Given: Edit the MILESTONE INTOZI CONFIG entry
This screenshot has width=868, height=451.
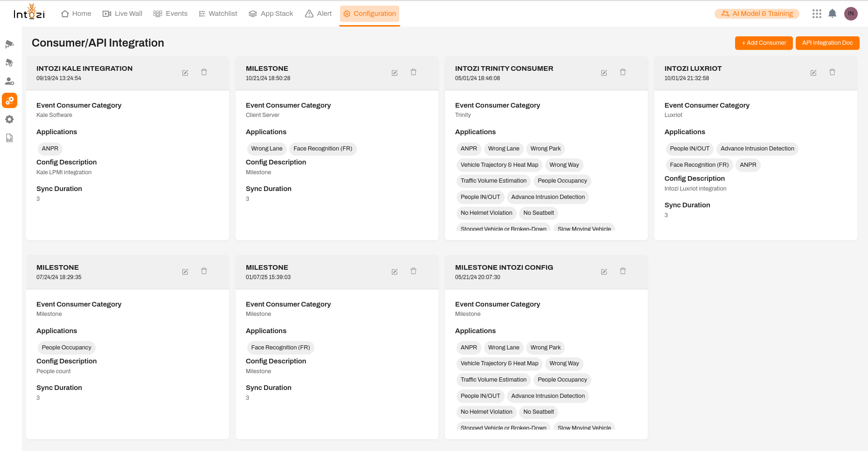Looking at the screenshot, I should 604,271.
